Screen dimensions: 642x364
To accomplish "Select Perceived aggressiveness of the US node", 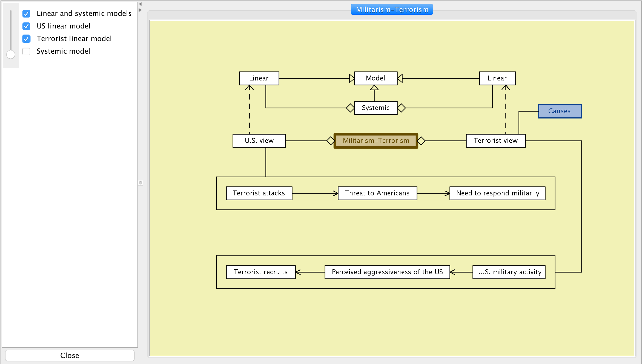I will pos(387,272).
